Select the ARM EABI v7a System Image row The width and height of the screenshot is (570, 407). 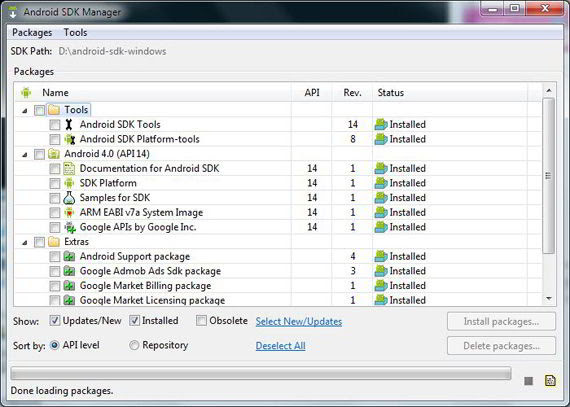[x=278, y=213]
